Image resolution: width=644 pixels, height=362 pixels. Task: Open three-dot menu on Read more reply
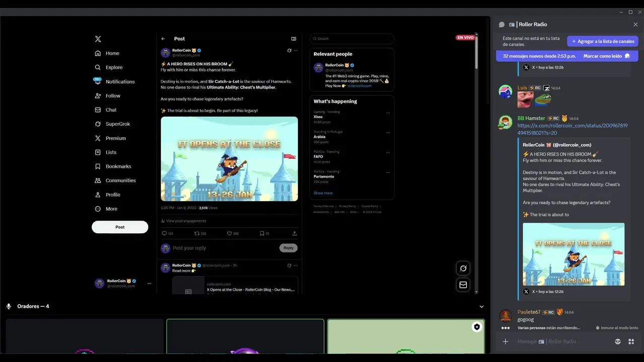pyautogui.click(x=296, y=265)
